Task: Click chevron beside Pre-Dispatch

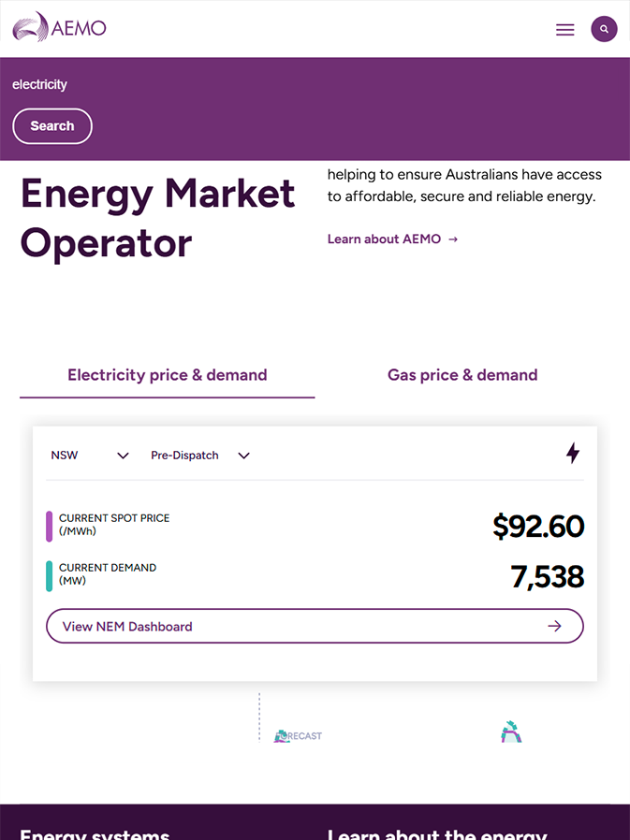Action: (244, 456)
